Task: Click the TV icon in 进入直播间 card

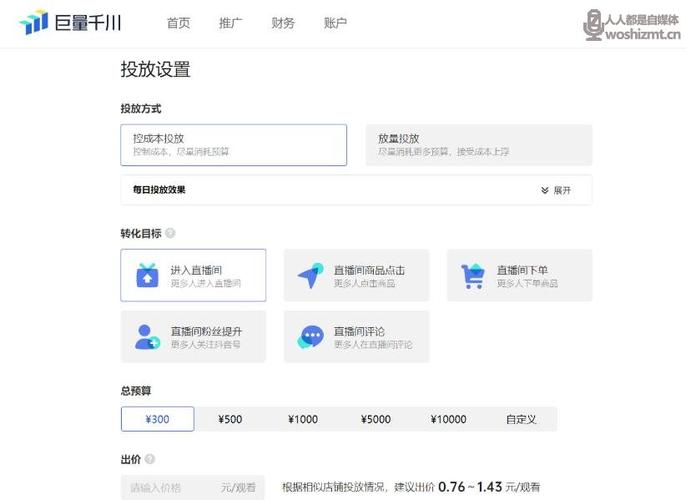Action: (x=147, y=275)
